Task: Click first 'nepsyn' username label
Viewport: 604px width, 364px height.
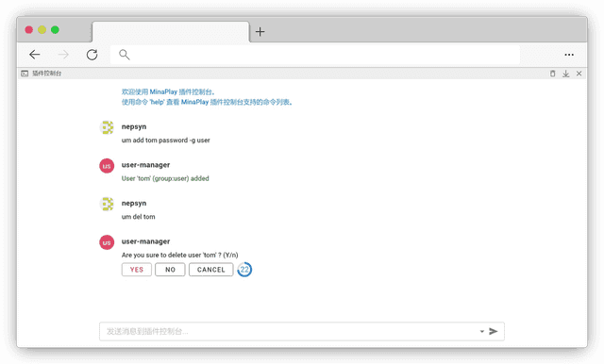Action: click(x=134, y=126)
